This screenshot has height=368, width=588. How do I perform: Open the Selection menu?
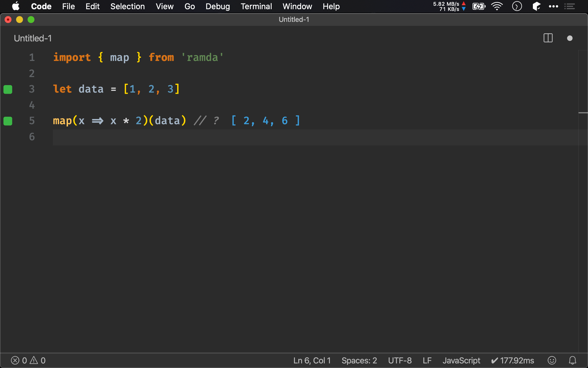127,6
